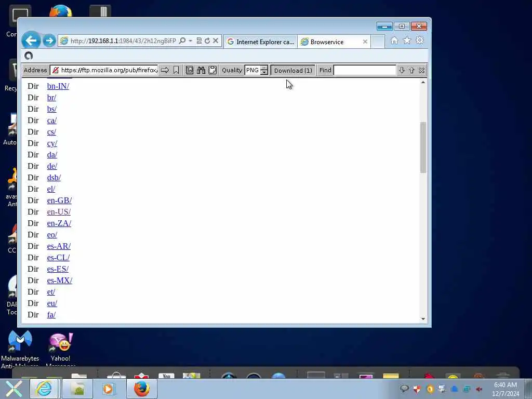Click the Browservice clipboard icon
The image size is (532, 399).
coord(212,70)
